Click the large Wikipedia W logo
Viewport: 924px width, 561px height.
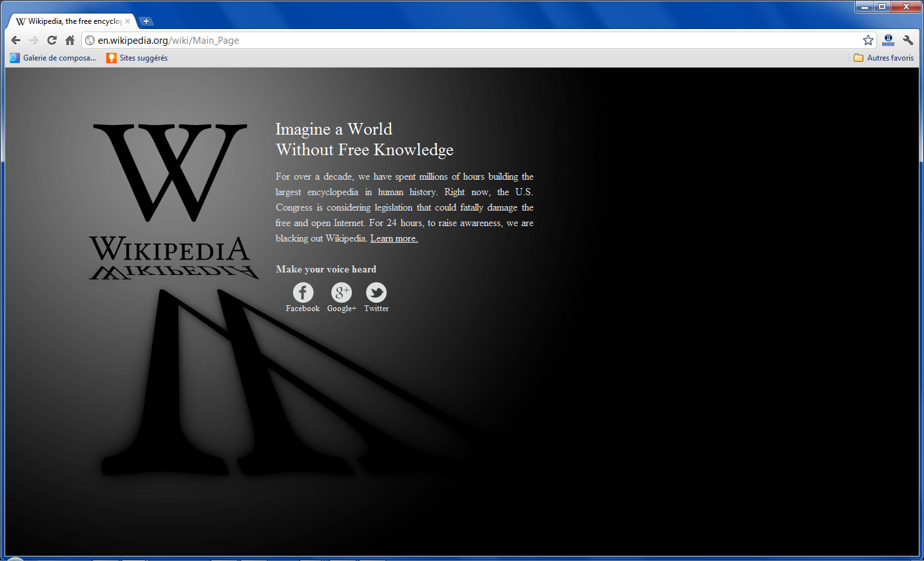[x=170, y=173]
